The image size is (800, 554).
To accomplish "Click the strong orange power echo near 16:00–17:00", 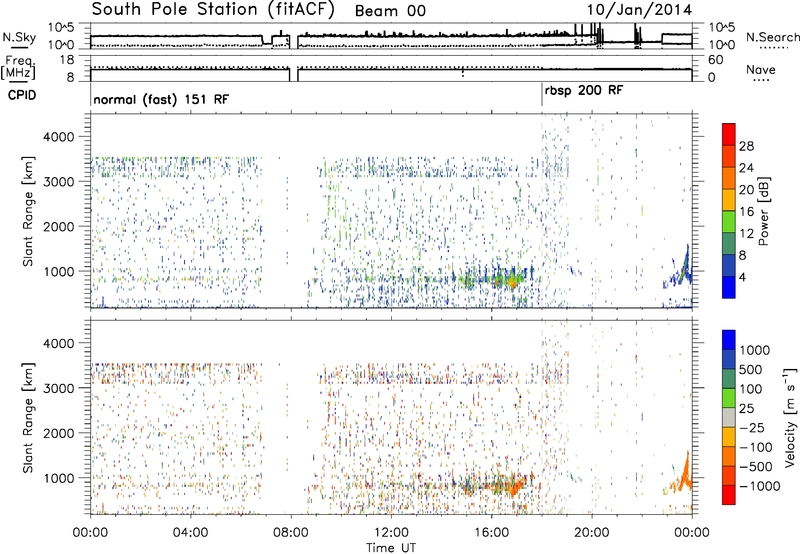I will click(x=510, y=281).
